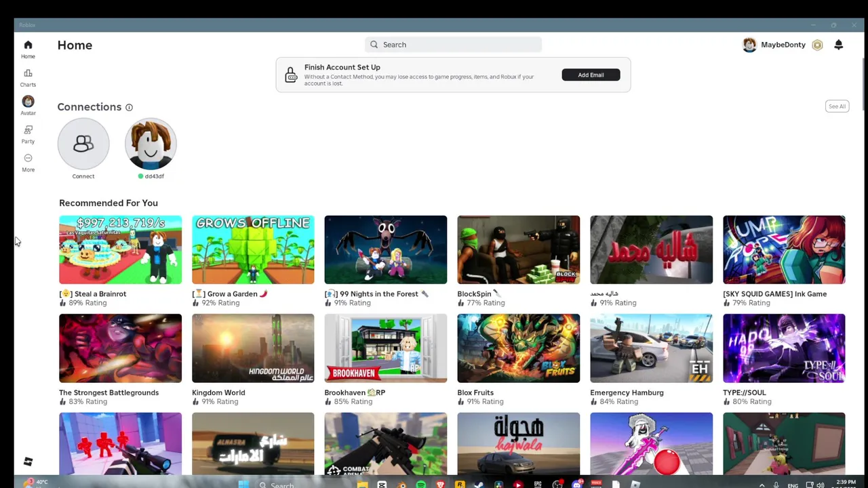Click the thumbs-up icon beside 83% Rating

62,402
